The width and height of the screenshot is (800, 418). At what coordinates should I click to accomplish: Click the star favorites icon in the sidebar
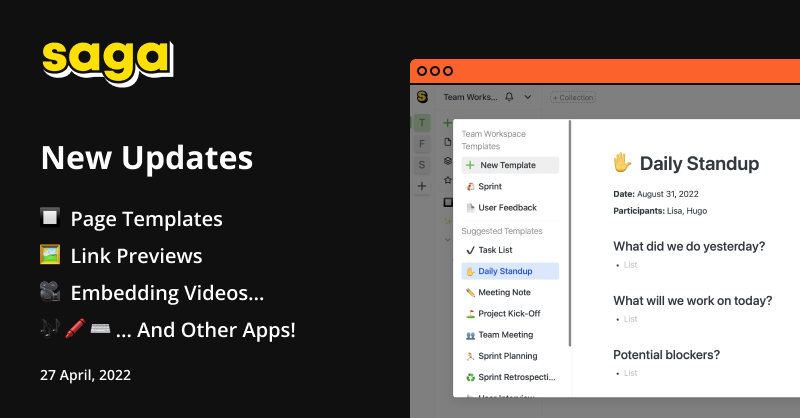pyautogui.click(x=447, y=180)
